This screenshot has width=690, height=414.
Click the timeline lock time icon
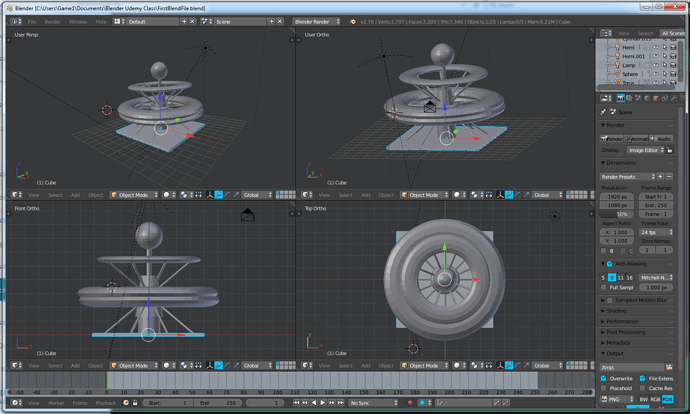pos(135,403)
